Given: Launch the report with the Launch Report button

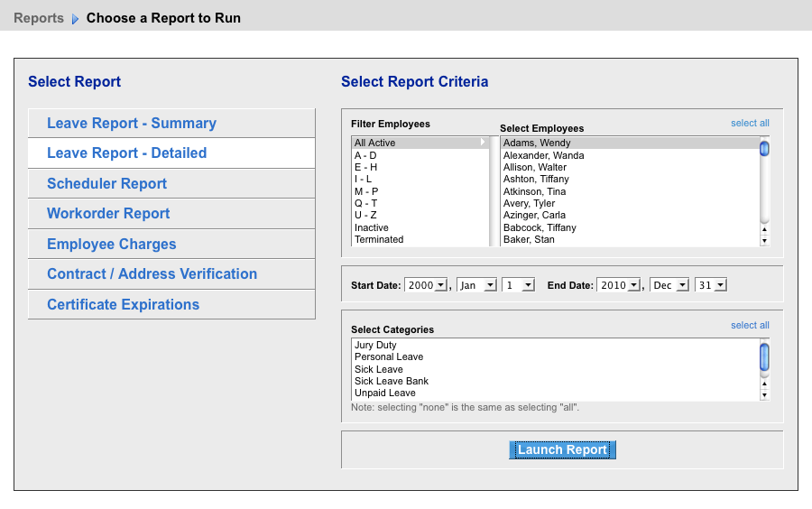Looking at the screenshot, I should 562,450.
